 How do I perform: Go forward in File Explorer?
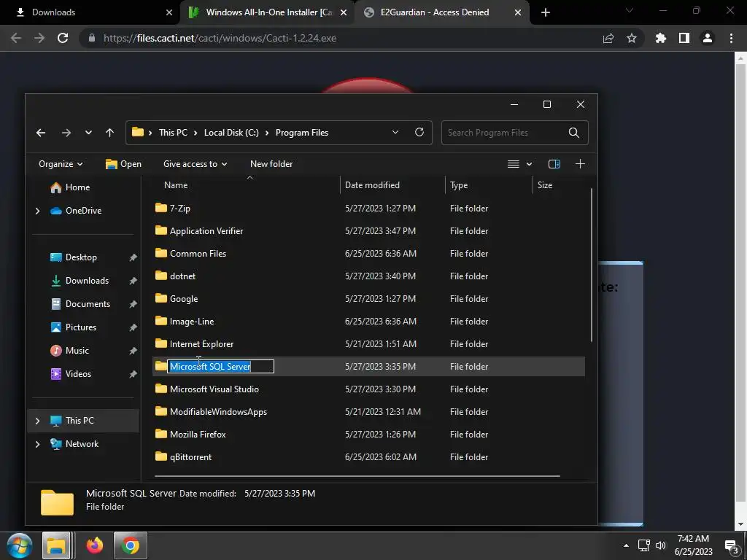coord(66,133)
